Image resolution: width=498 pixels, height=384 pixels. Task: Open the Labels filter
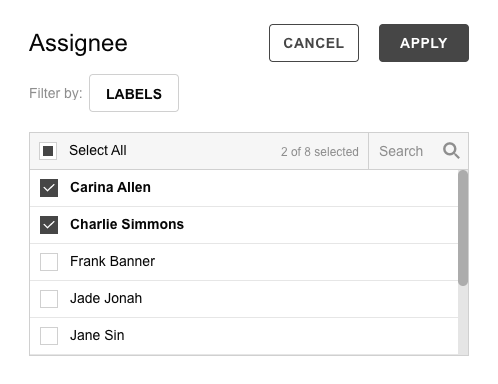134,93
